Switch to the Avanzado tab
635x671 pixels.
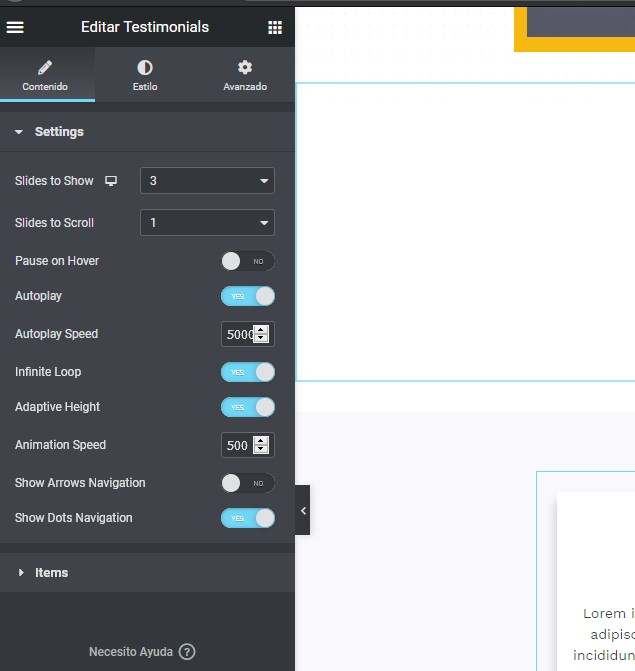pos(245,75)
